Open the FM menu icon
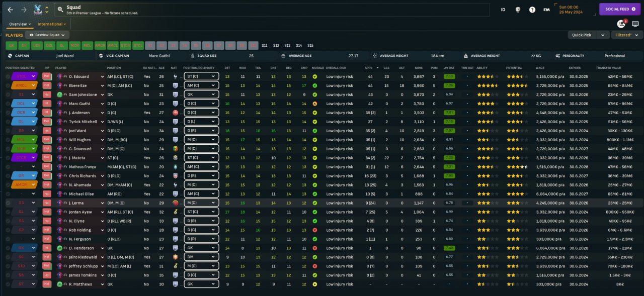This screenshot has width=644, height=296. pos(546,10)
